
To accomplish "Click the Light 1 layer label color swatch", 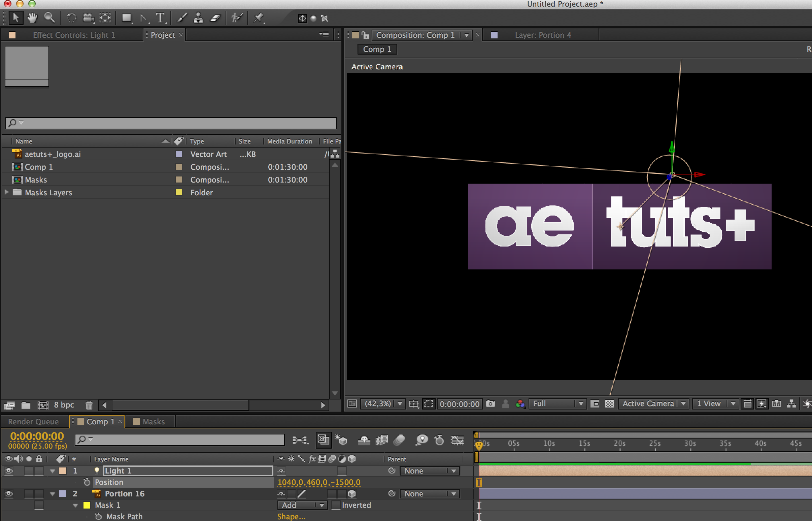I will [63, 470].
